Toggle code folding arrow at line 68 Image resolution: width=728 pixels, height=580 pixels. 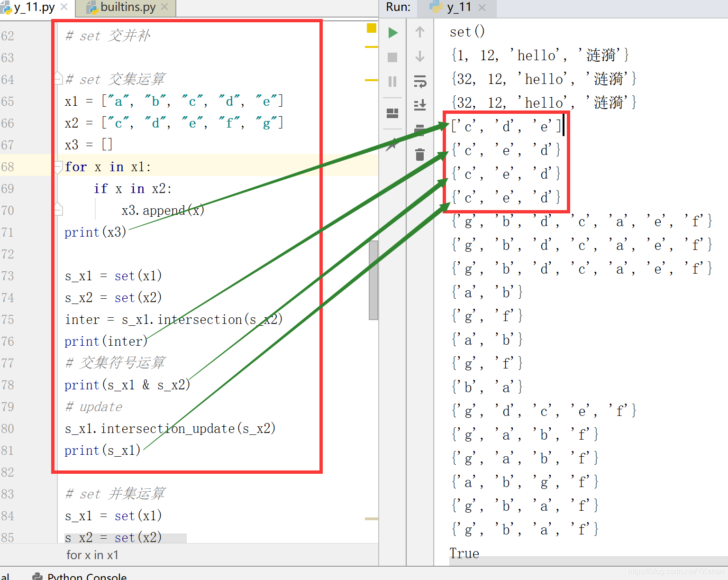click(x=57, y=167)
